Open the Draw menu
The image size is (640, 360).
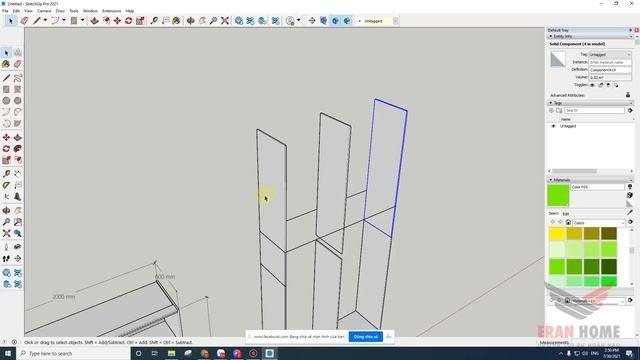[60, 11]
